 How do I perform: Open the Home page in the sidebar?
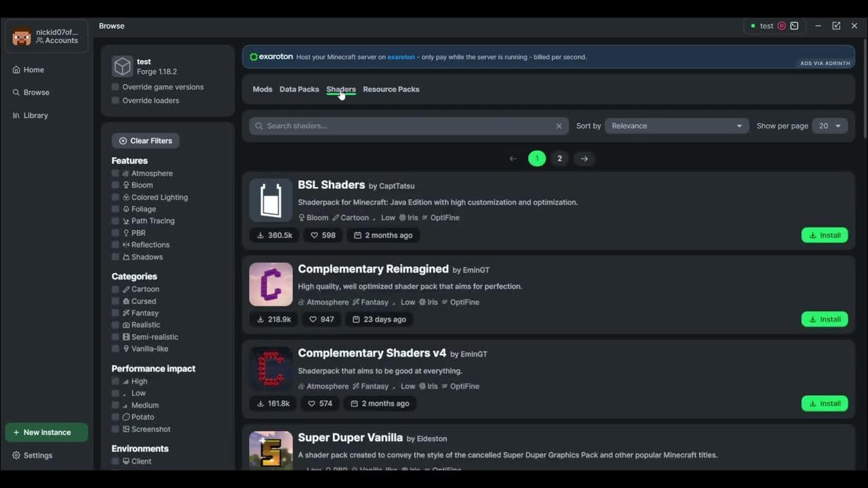tap(28, 70)
